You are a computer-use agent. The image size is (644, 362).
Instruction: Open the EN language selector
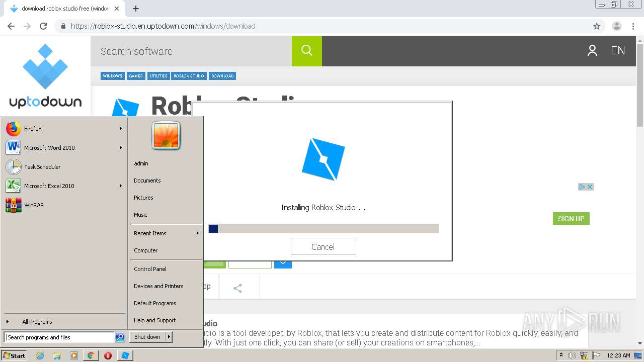pyautogui.click(x=618, y=51)
